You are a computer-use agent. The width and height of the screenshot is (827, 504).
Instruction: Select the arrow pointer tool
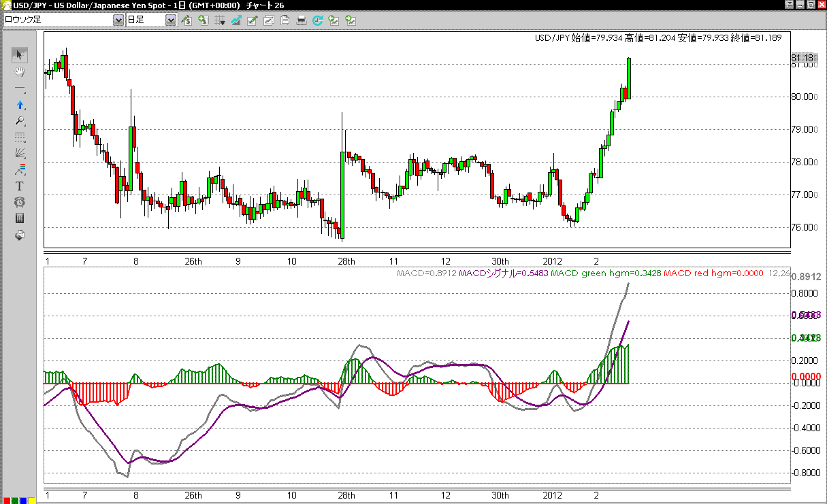[x=20, y=55]
